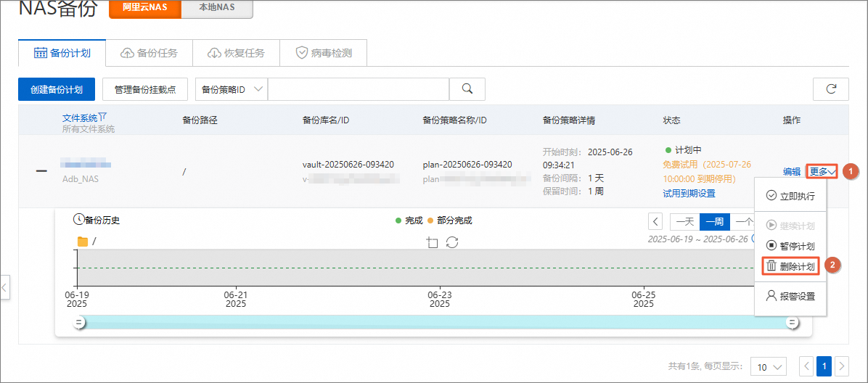Image resolution: width=868 pixels, height=383 pixels.
Task: Select 阿里云NAS toggle button
Action: coord(145,8)
